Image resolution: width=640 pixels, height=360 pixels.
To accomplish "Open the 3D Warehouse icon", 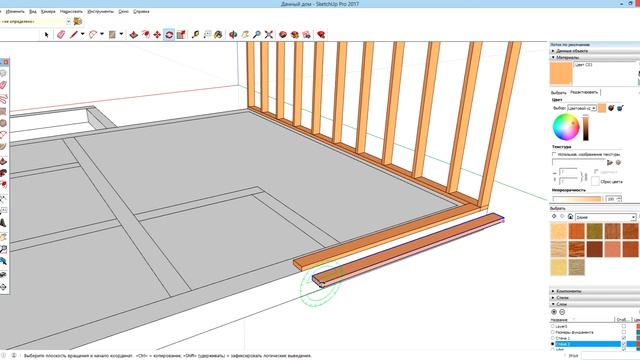I will click(x=282, y=35).
